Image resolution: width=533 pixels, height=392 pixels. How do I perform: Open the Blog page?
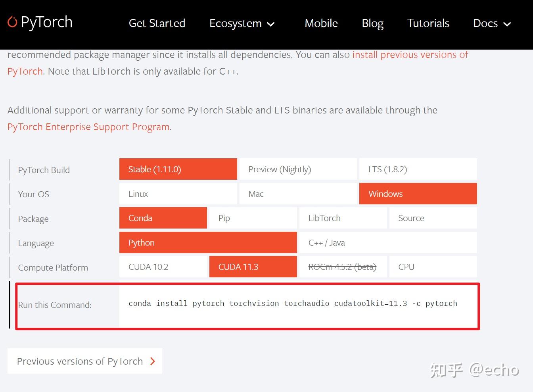(372, 23)
